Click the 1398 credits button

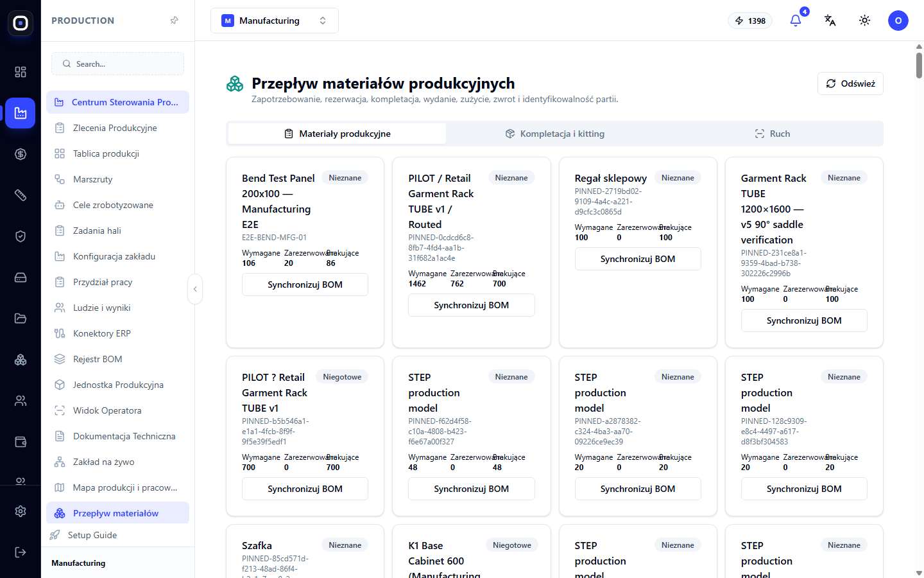pos(750,21)
